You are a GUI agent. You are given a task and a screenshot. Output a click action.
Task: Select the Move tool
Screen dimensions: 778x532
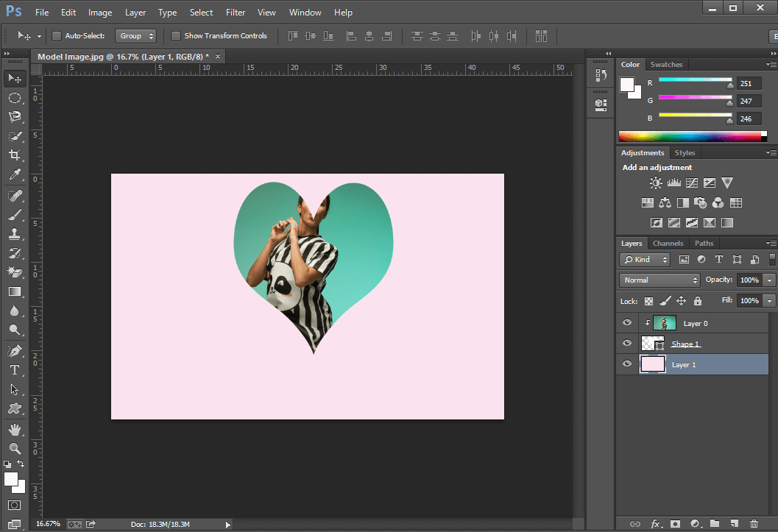coord(15,78)
